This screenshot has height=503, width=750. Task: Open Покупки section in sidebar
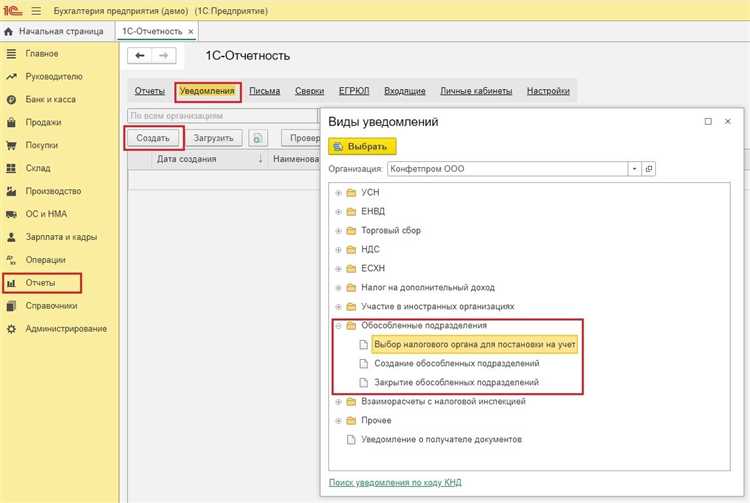(42, 145)
